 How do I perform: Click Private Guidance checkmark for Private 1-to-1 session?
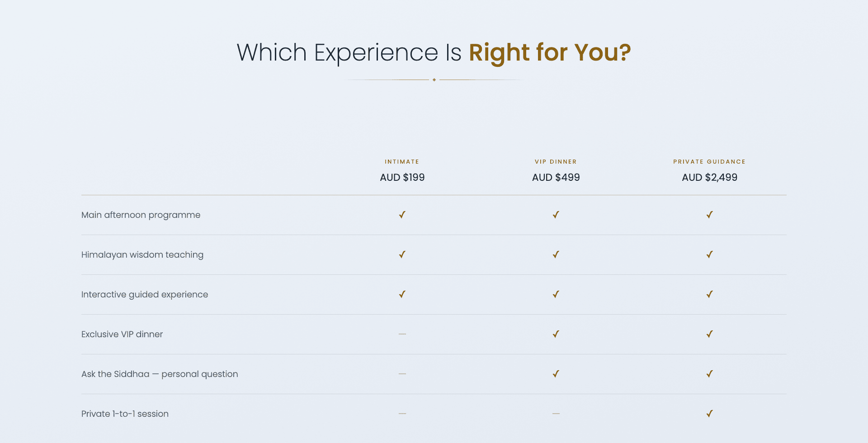click(x=710, y=414)
